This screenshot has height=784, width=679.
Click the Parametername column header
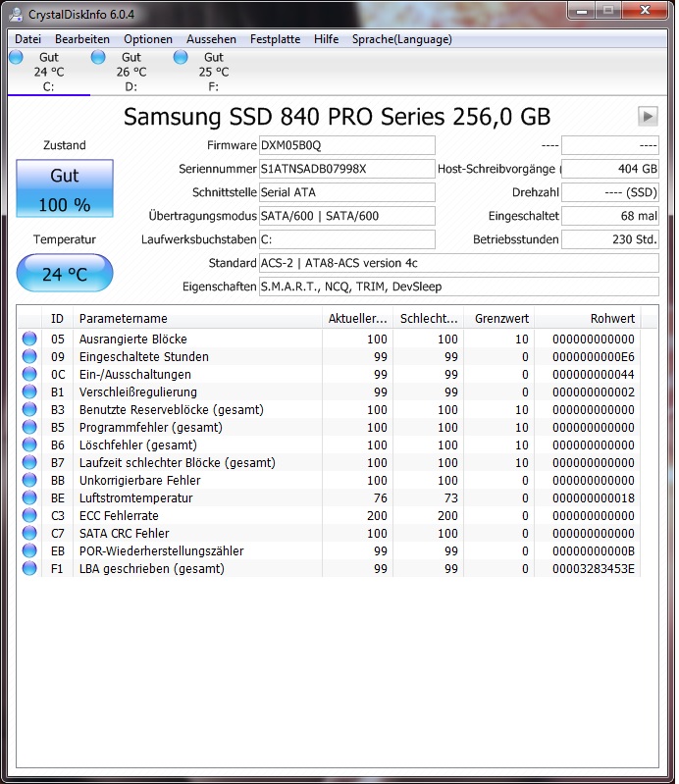coord(197,319)
